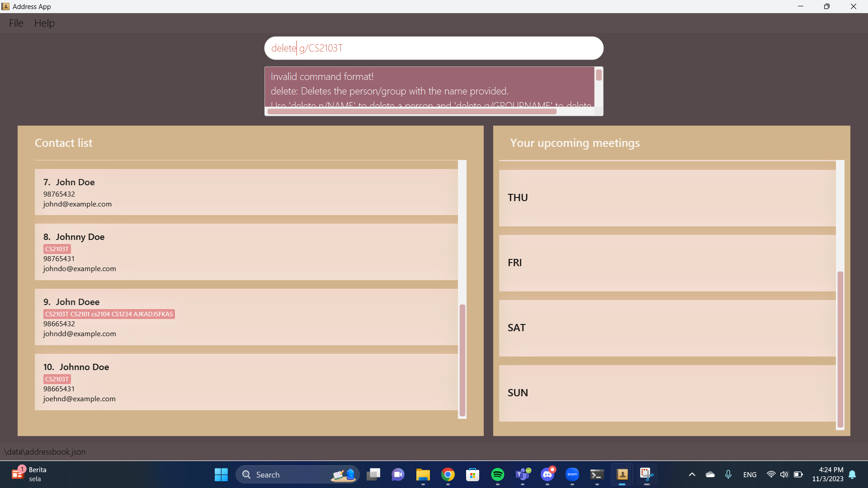Click the result box horizontal scrollbar
868x488 pixels.
[411, 112]
